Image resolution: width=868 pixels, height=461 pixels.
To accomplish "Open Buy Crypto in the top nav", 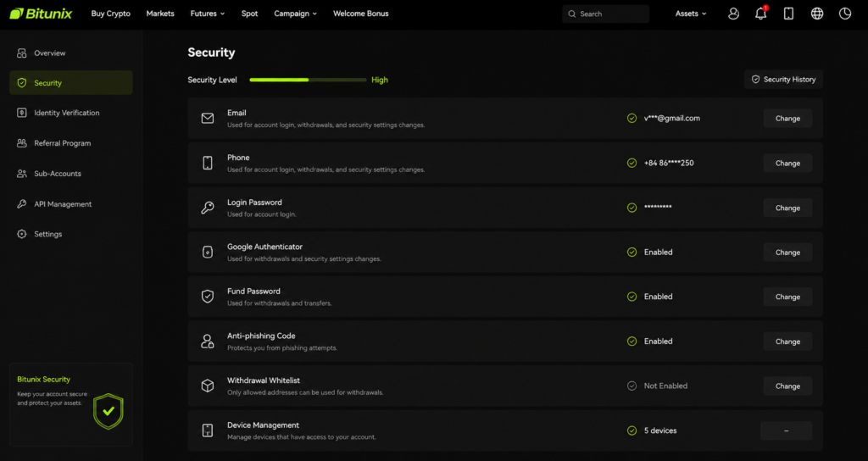I will pyautogui.click(x=111, y=14).
